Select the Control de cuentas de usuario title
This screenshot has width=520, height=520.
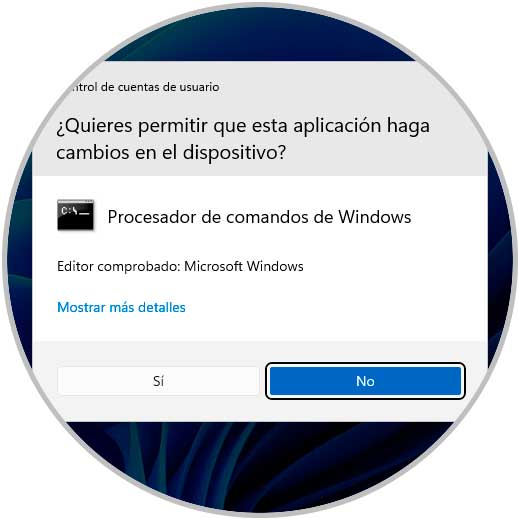point(143,87)
